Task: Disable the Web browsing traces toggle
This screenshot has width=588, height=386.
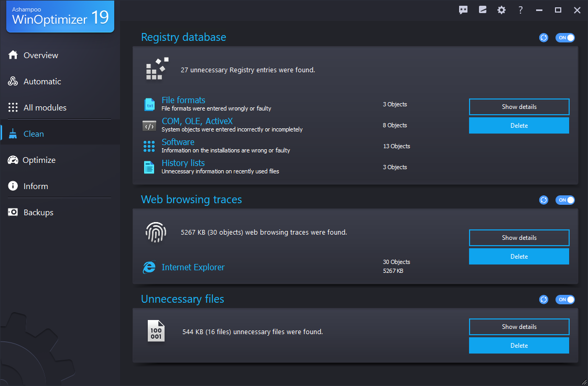Action: (x=565, y=200)
